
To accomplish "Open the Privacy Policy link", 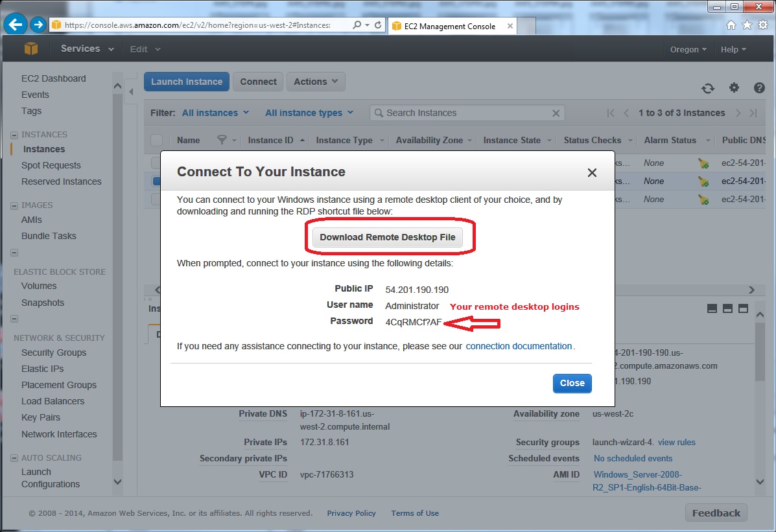I will coord(351,513).
